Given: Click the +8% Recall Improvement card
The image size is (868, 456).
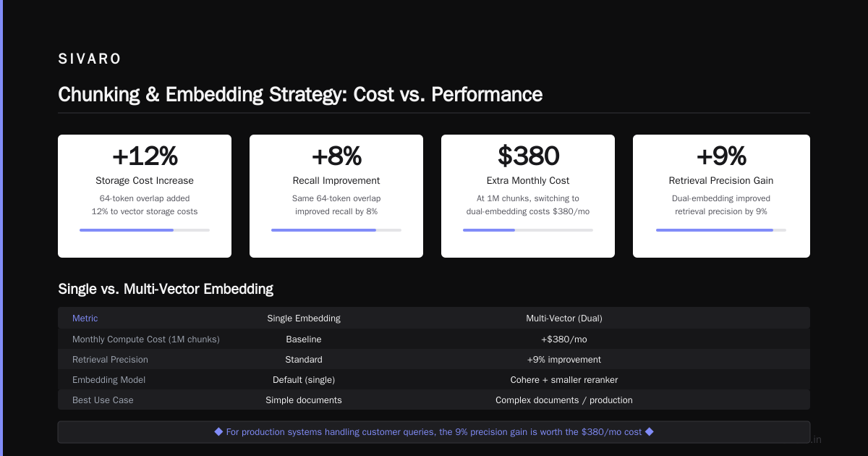Looking at the screenshot, I should point(336,196).
